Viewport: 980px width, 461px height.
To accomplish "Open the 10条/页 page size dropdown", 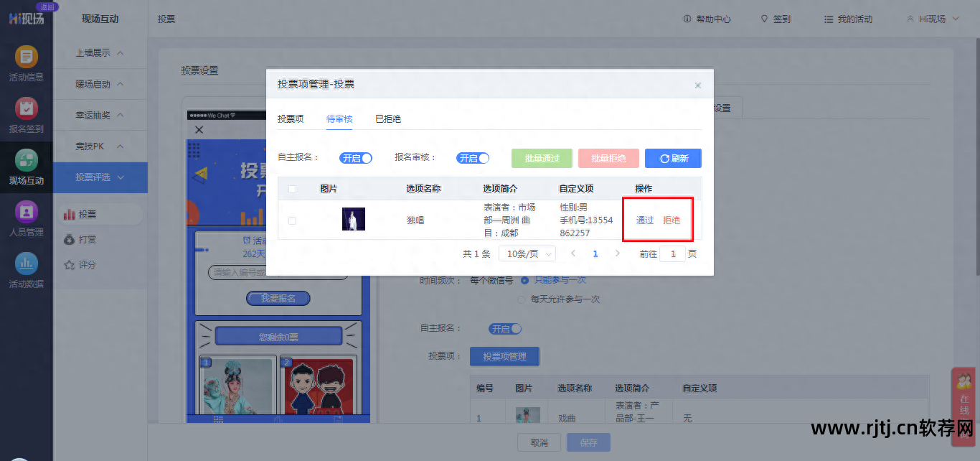I will coord(527,253).
